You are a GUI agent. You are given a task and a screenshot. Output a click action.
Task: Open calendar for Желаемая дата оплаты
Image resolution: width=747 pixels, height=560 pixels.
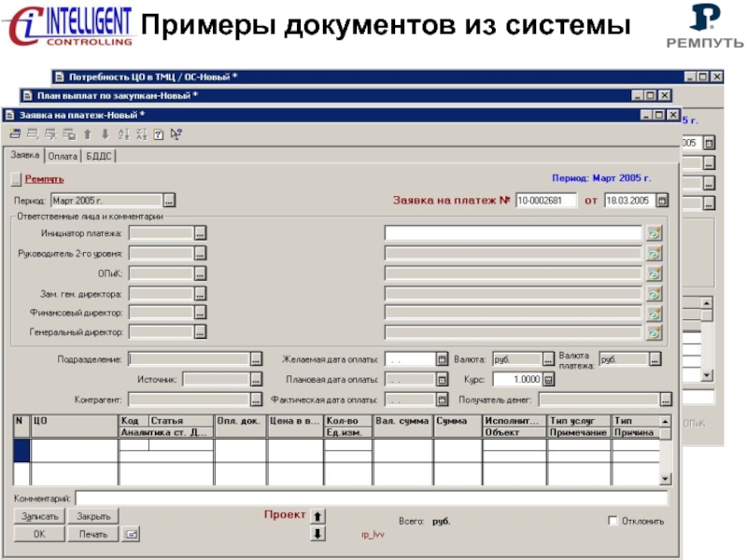click(442, 359)
